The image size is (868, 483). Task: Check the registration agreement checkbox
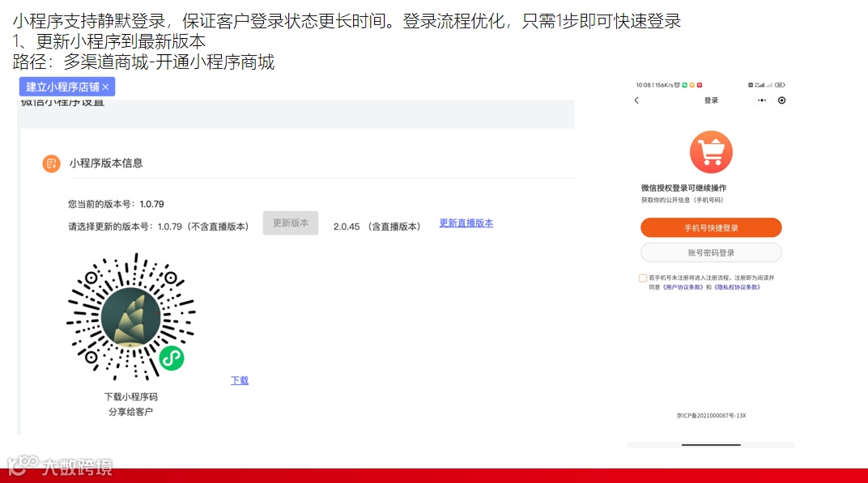tap(643, 278)
